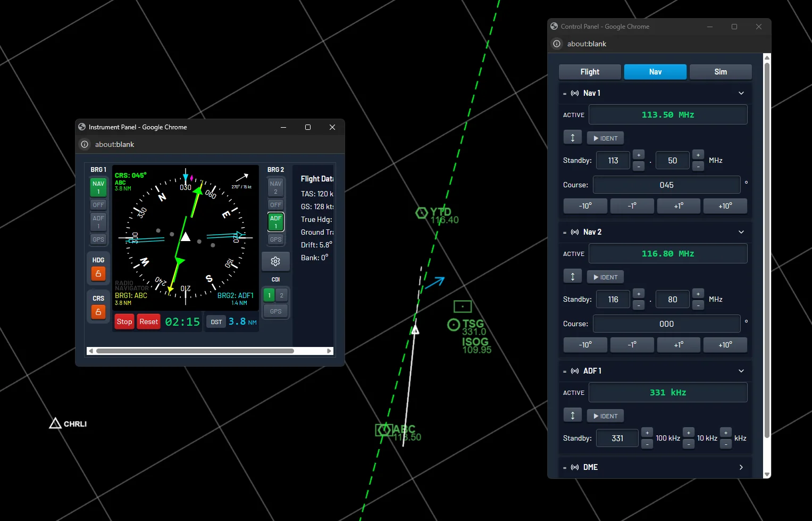Increase Nav 2 standby MHz value 116
This screenshot has width=812, height=521.
(x=639, y=294)
